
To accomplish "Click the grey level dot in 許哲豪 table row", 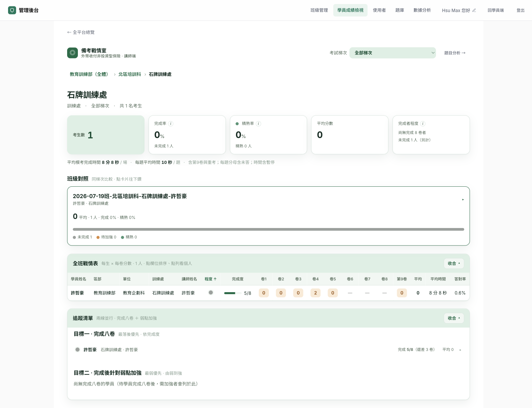I will (211, 292).
